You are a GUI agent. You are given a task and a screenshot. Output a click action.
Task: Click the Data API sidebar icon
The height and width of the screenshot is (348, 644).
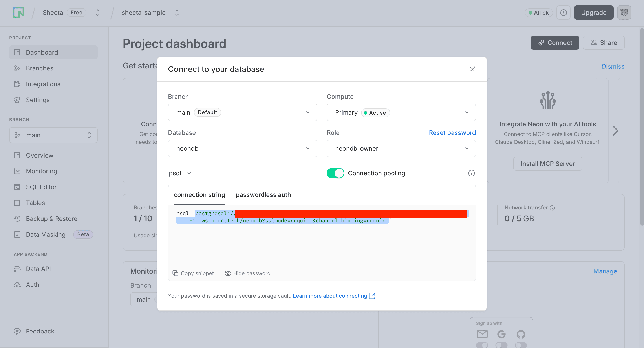coord(17,269)
